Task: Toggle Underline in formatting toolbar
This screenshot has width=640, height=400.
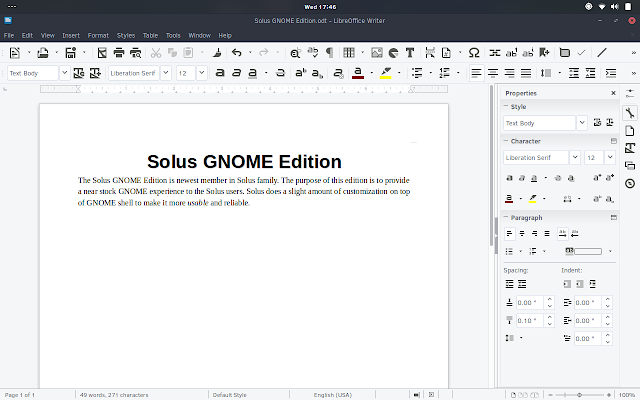Action: pos(253,73)
